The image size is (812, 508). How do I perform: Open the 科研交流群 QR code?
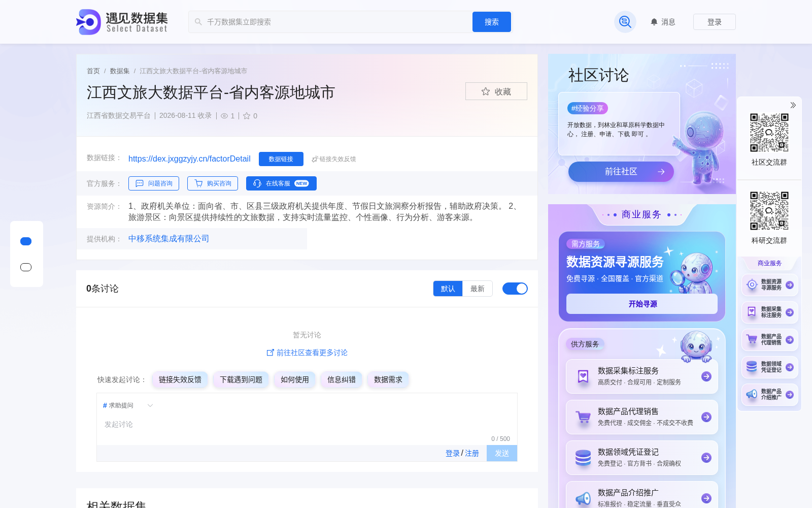[769, 211]
